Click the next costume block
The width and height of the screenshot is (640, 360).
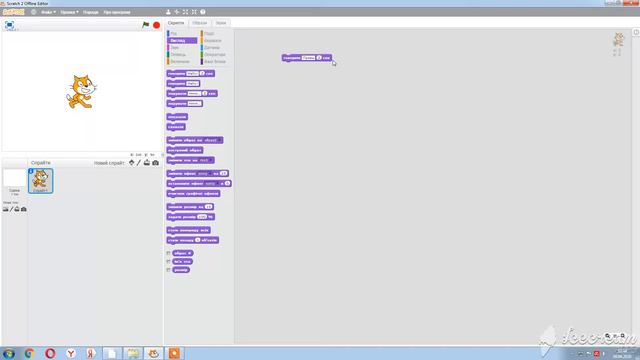click(x=185, y=150)
